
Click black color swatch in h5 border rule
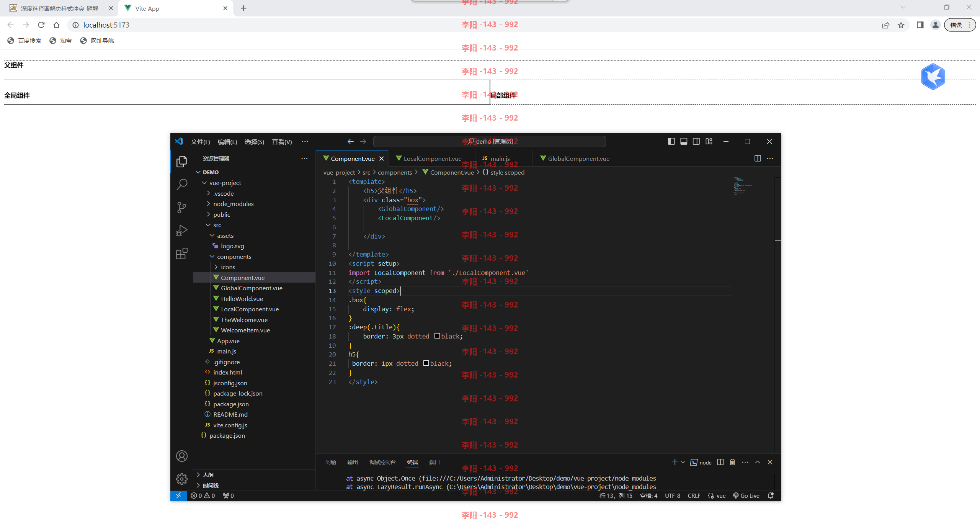[x=426, y=363]
